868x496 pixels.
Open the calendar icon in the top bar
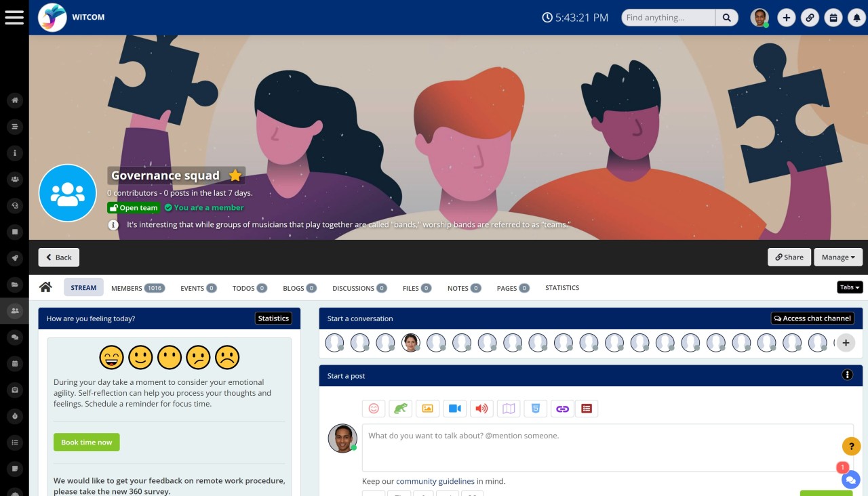click(833, 17)
